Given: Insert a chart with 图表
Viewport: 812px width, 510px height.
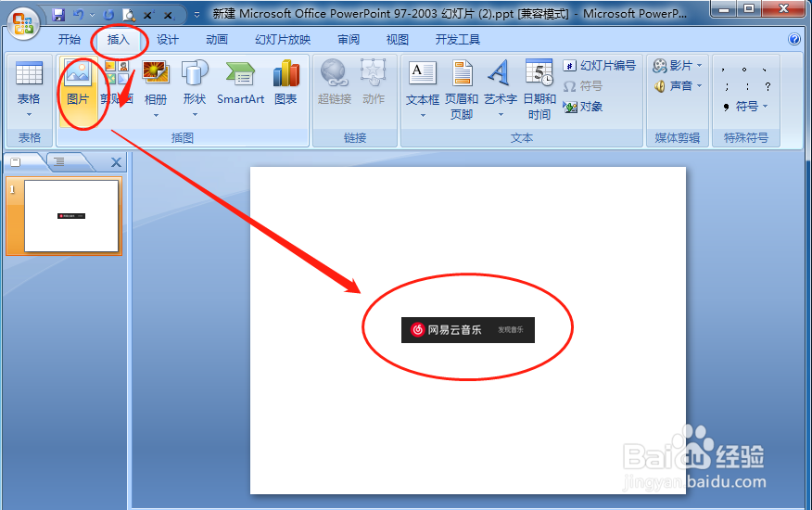Looking at the screenshot, I should 285,83.
